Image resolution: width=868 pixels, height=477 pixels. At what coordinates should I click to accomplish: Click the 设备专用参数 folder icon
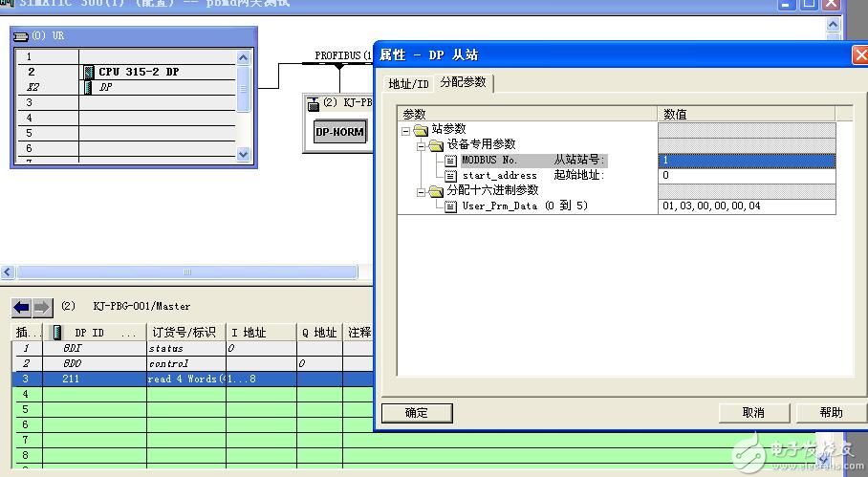tap(436, 145)
